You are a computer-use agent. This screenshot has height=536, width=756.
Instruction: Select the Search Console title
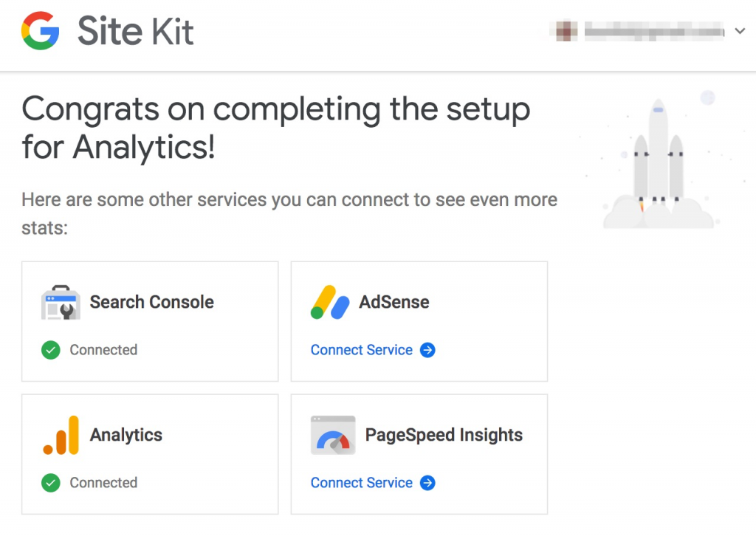click(x=152, y=302)
